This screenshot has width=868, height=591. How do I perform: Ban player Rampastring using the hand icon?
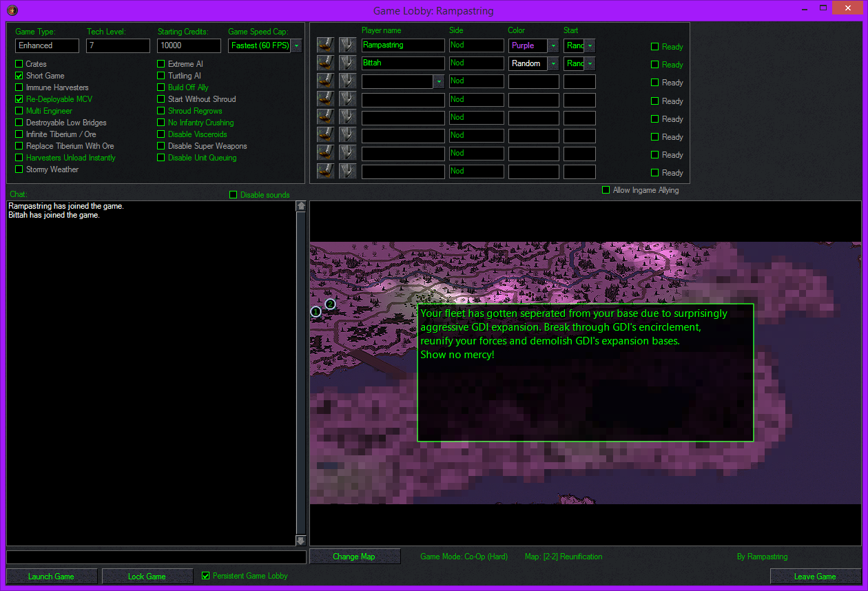[x=347, y=45]
